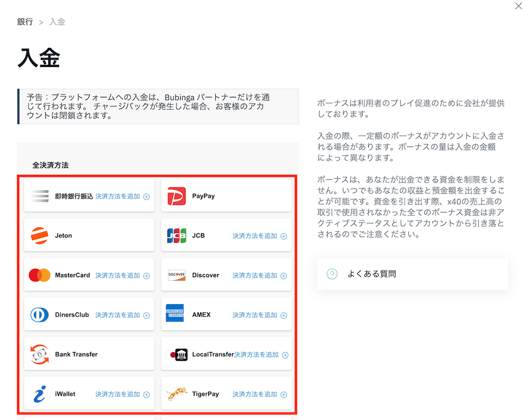Click the question mark icon beside よくある質問
The width and height of the screenshot is (525, 420).
click(x=332, y=274)
